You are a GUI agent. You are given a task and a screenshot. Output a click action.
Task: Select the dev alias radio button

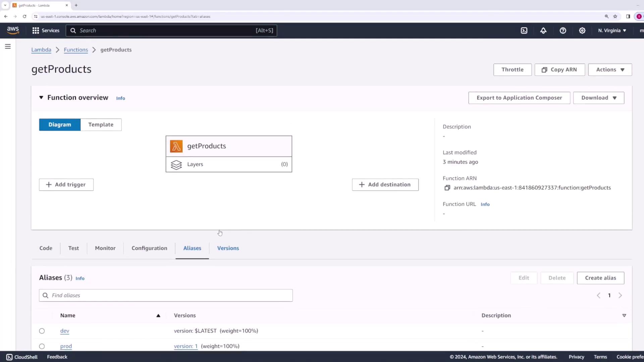click(x=42, y=331)
